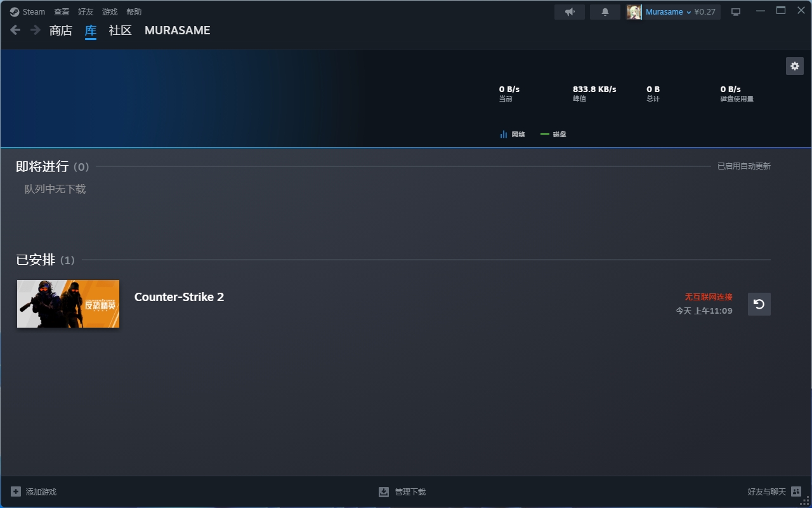812x508 pixels.
Task: View wallet balance ¥0.27
Action: (x=705, y=12)
